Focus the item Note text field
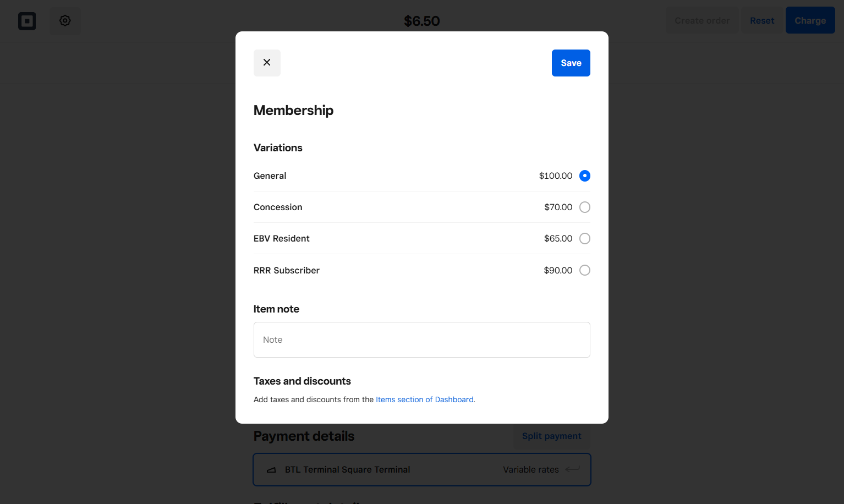 click(x=422, y=340)
